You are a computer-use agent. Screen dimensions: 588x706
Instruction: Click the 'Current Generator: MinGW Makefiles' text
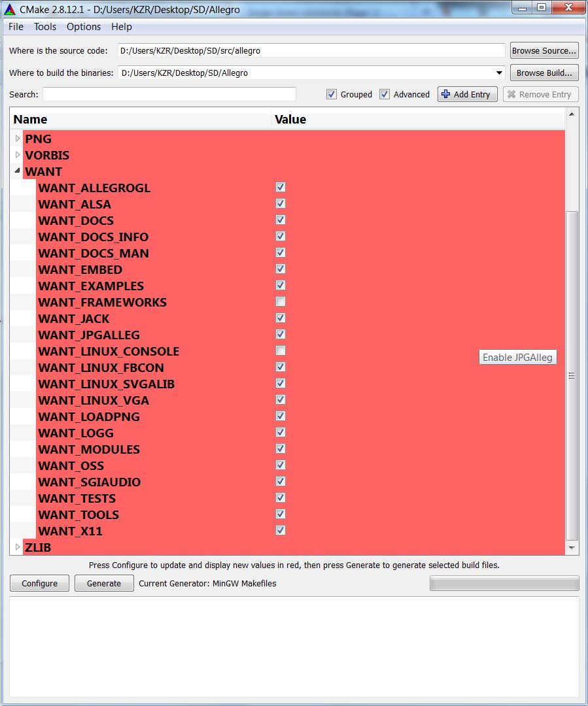[x=208, y=584]
